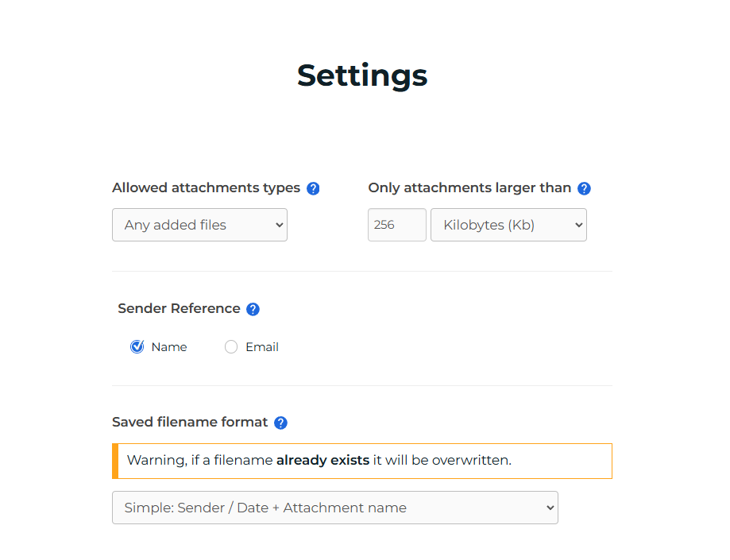Click the orange bar of the warning box

pos(115,461)
